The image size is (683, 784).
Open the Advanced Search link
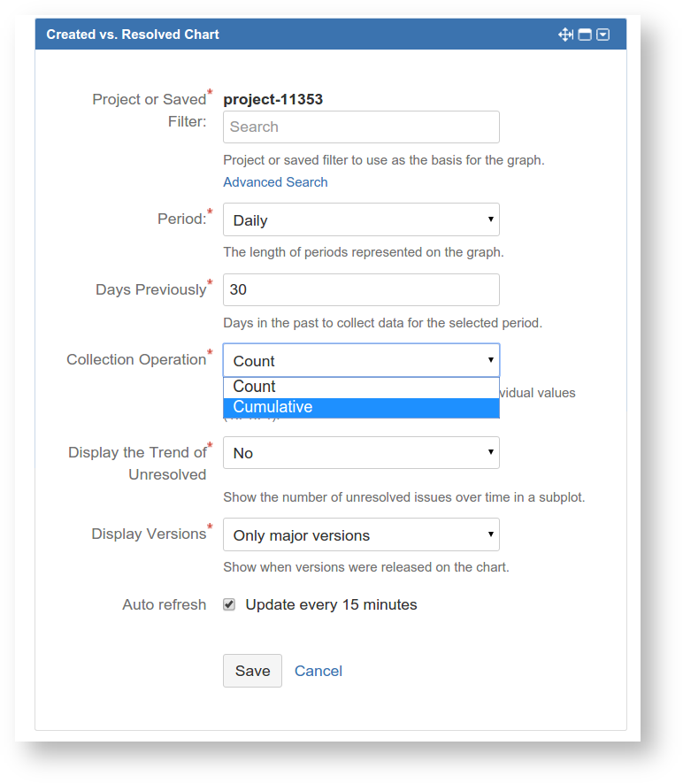tap(275, 181)
